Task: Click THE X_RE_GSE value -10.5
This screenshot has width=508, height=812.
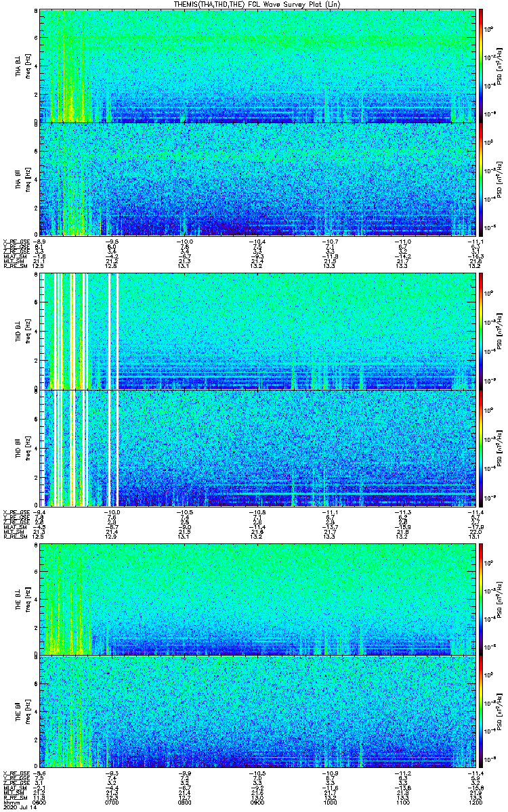Action: [x=258, y=773]
